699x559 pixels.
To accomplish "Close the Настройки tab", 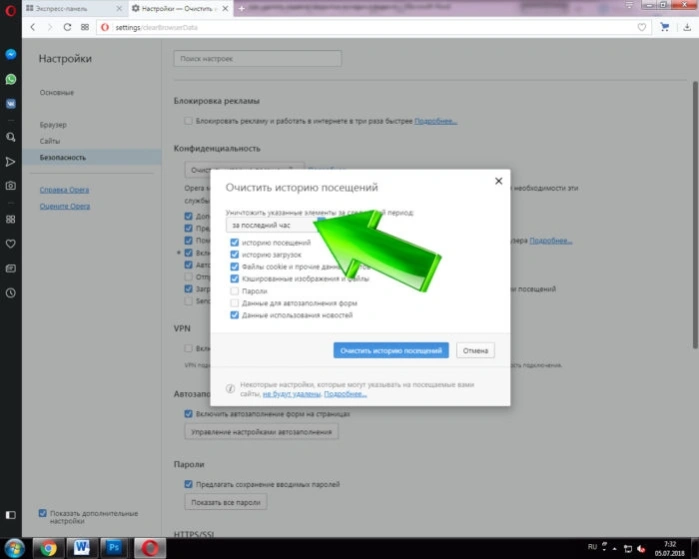I will coord(226,8).
